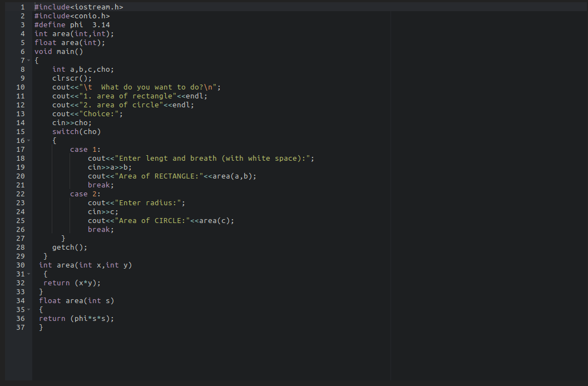Place cursor in '#include<iostream.h>'
This screenshot has width=588, height=386.
tap(79, 7)
